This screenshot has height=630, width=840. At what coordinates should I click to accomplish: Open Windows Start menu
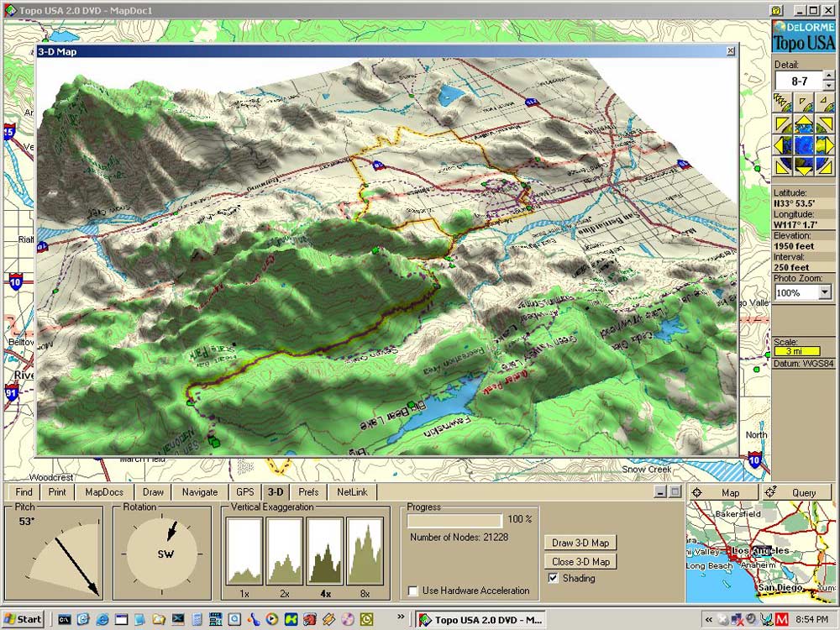(23, 619)
